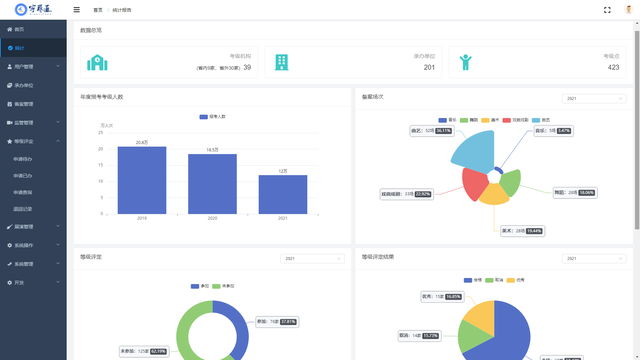Screen dimensions: 640x360
Task: Click the card value 423
Action: coord(613,67)
